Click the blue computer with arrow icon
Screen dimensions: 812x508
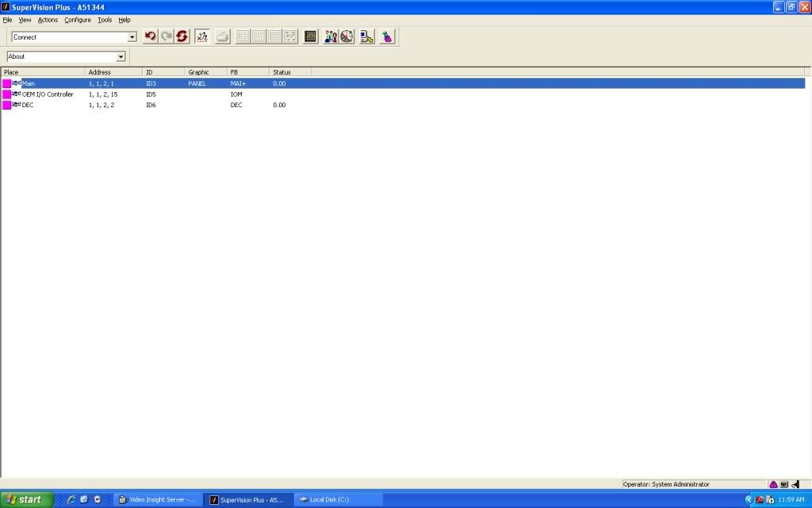click(x=366, y=37)
